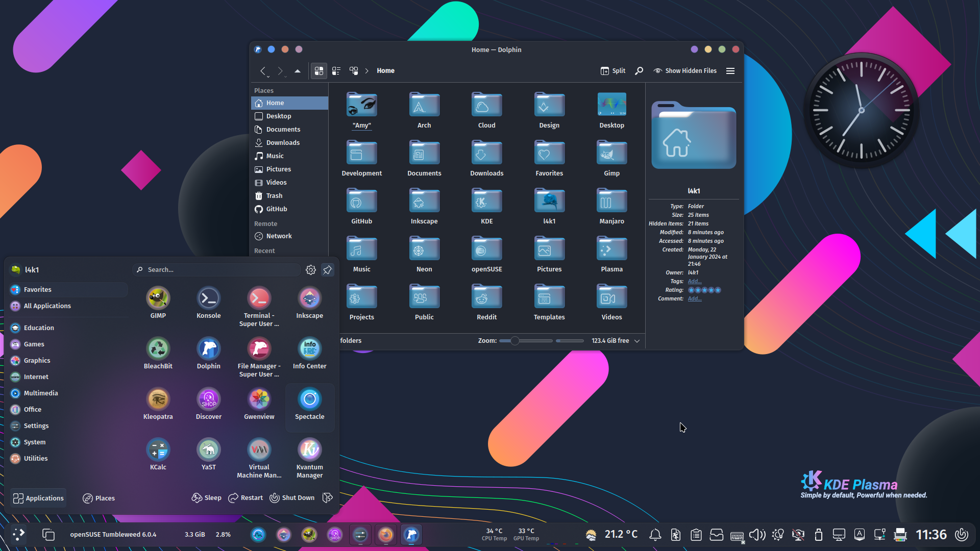Switch Dolphin to details view mode
This screenshot has height=551, width=980.
click(336, 71)
